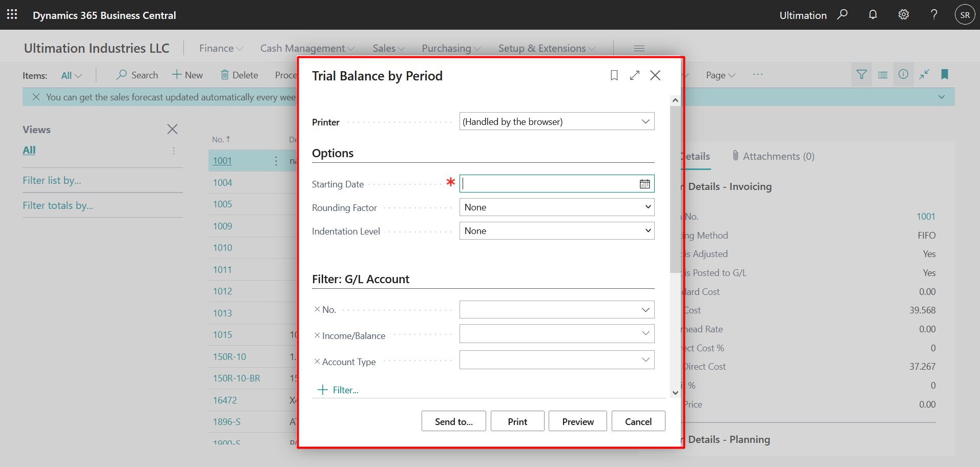Click the Delete action for items
980x467 pixels.
click(239, 75)
